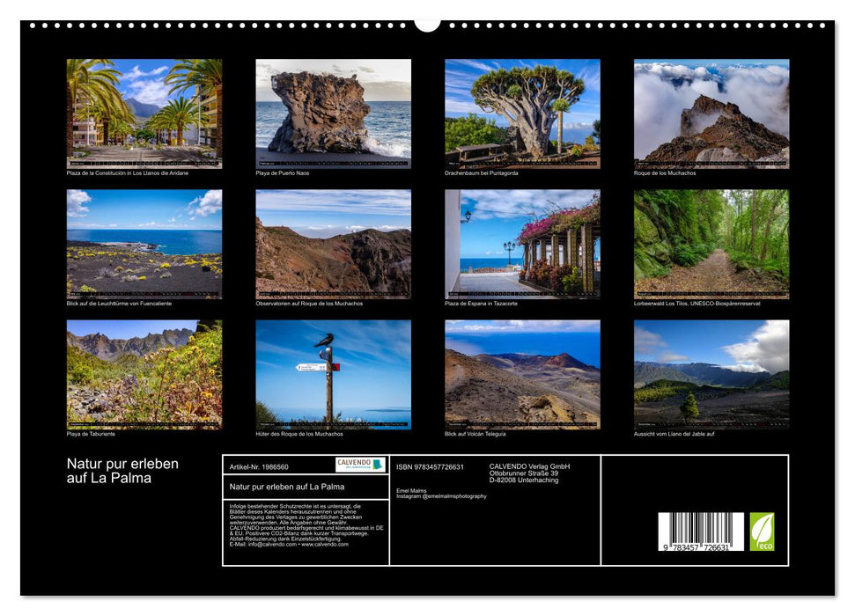855x616 pixels.
Task: Select the Playa de Puerto Naos wave photo
Action: pos(335,110)
